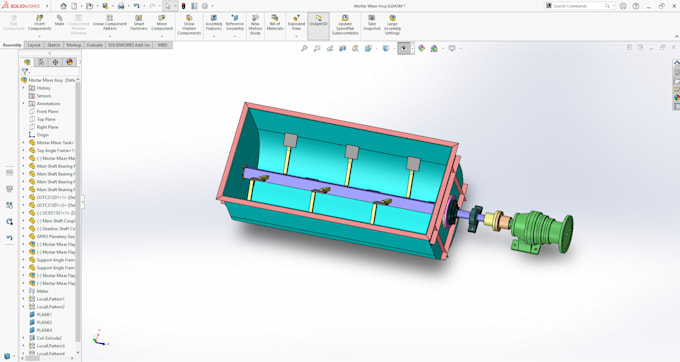This screenshot has height=362, width=680.
Task: Click the feature tree vertical scrollbar
Action: [78, 212]
